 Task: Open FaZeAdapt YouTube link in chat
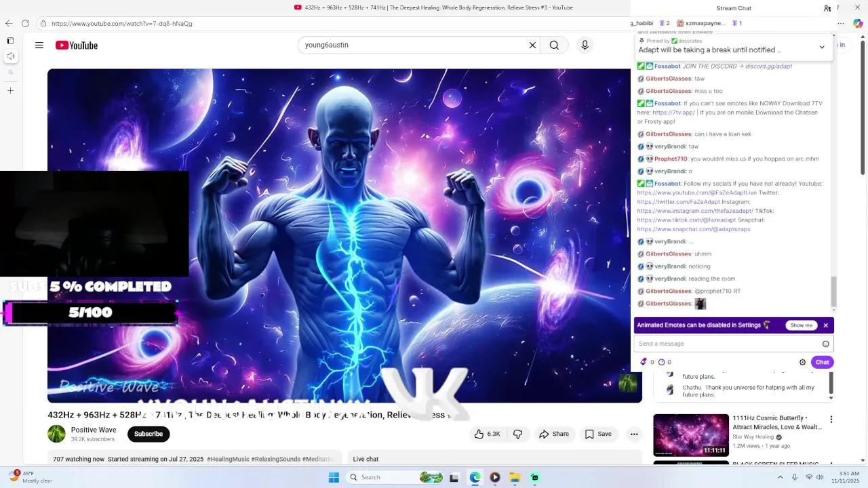tap(696, 192)
